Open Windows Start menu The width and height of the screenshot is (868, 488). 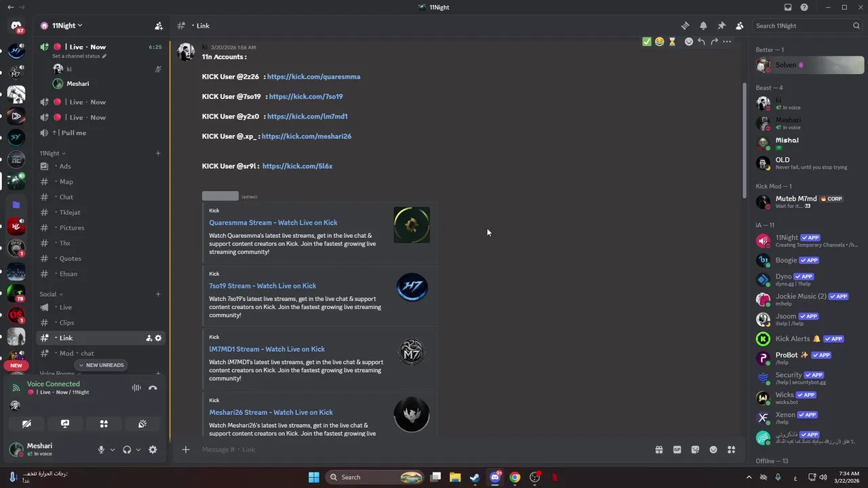[314, 477]
